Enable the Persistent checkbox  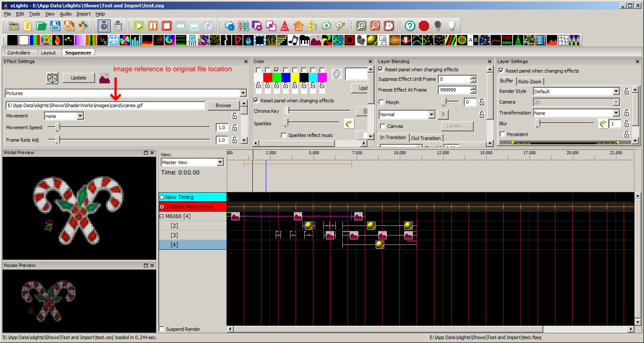pos(502,134)
